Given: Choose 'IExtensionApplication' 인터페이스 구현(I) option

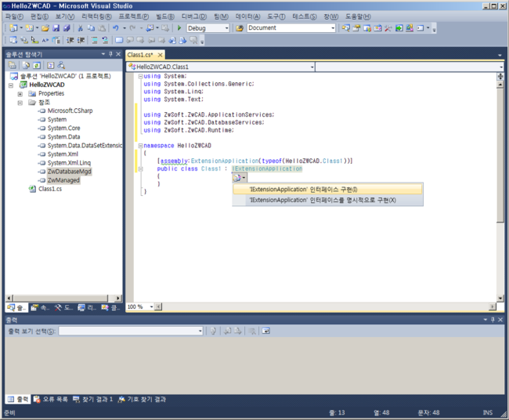Looking at the screenshot, I should [328, 190].
